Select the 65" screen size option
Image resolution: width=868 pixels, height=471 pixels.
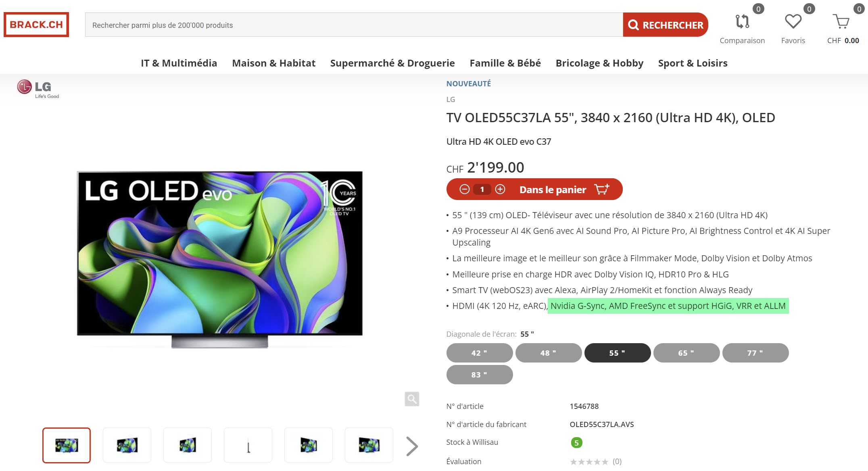point(686,353)
